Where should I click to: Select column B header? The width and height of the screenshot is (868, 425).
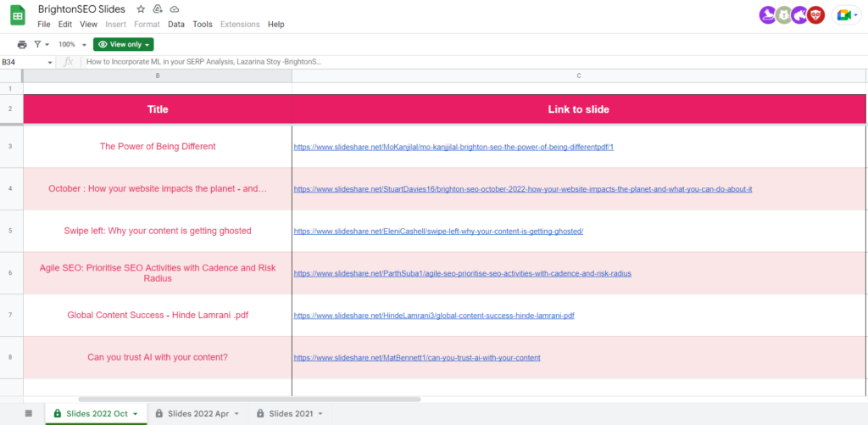click(158, 75)
